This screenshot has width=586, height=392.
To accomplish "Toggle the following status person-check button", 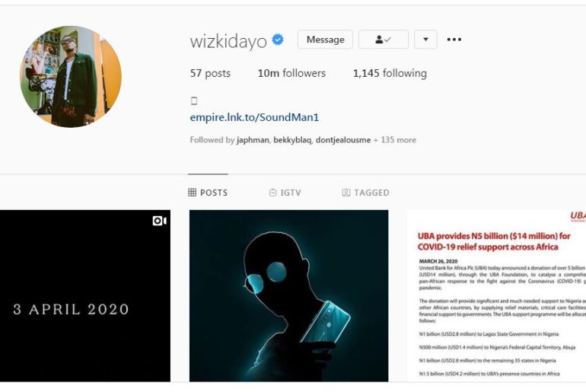I will tap(384, 40).
